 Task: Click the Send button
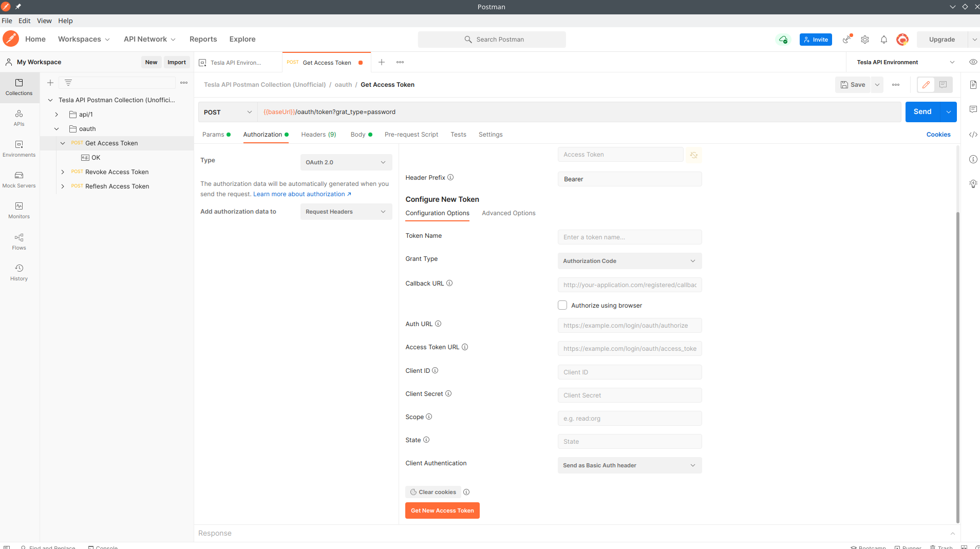pos(922,112)
